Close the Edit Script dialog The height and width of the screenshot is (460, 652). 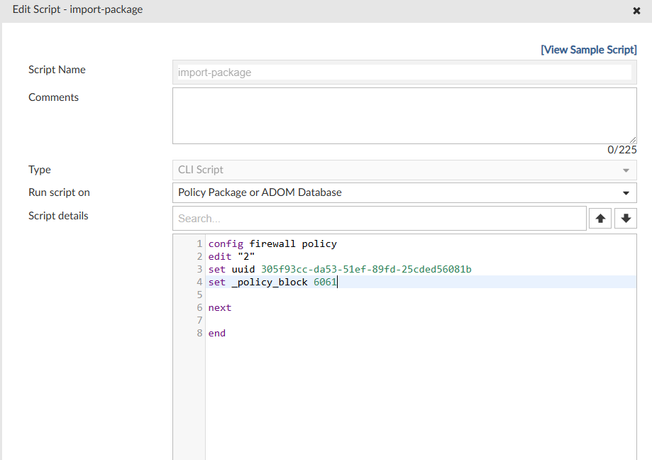click(636, 11)
